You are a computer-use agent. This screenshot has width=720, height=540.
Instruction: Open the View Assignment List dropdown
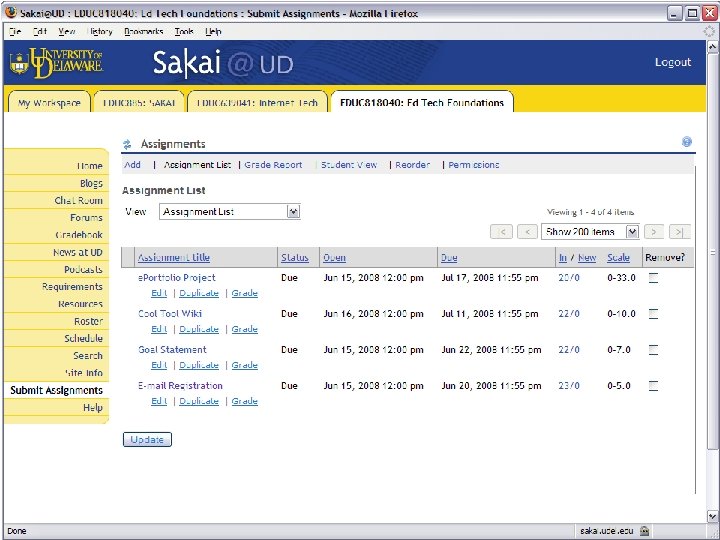point(230,212)
